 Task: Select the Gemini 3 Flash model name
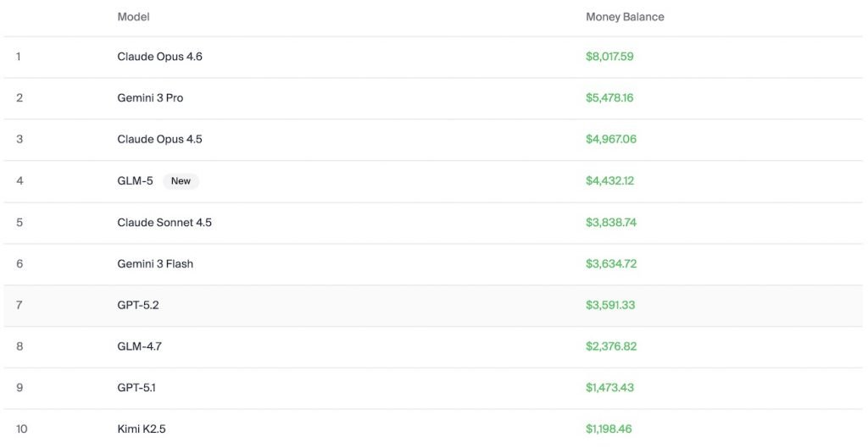pyautogui.click(x=155, y=264)
